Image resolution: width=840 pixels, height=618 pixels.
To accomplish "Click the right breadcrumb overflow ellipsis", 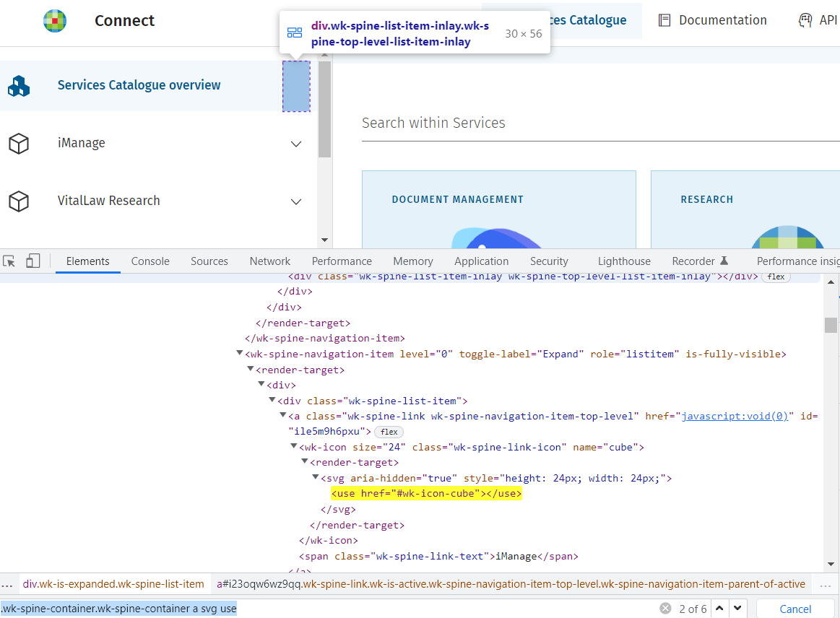I will [x=826, y=584].
